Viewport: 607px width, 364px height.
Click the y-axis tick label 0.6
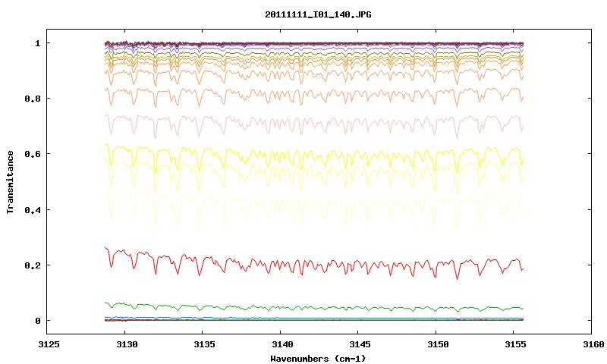pos(33,154)
